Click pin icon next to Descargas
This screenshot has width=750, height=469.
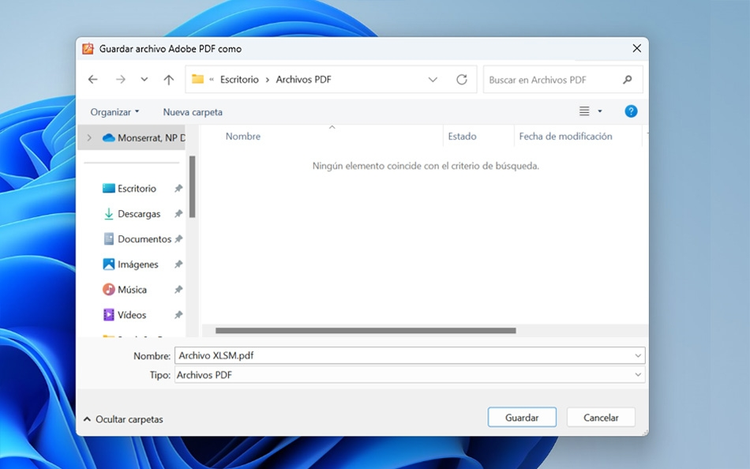178,214
